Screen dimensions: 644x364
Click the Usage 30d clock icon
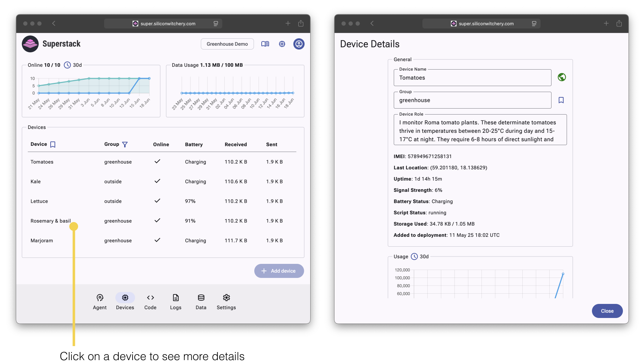tap(414, 256)
